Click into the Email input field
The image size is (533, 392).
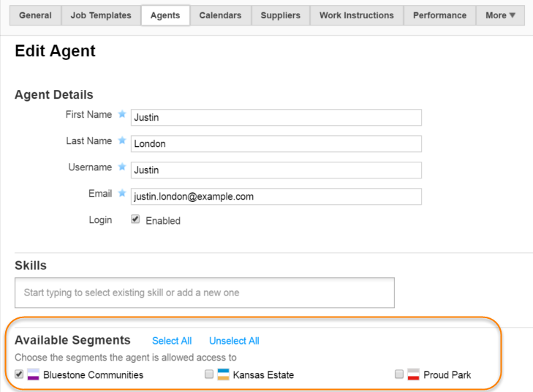276,197
